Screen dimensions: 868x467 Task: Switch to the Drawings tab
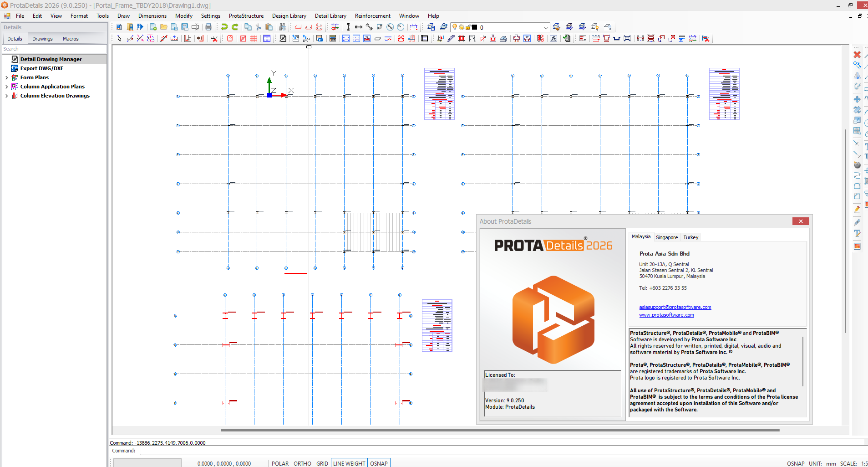tap(42, 39)
